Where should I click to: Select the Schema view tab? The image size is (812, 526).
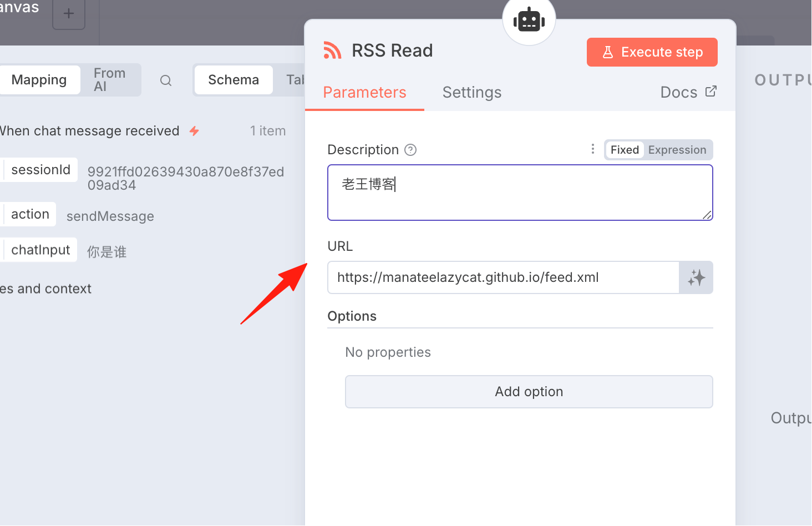pos(234,80)
